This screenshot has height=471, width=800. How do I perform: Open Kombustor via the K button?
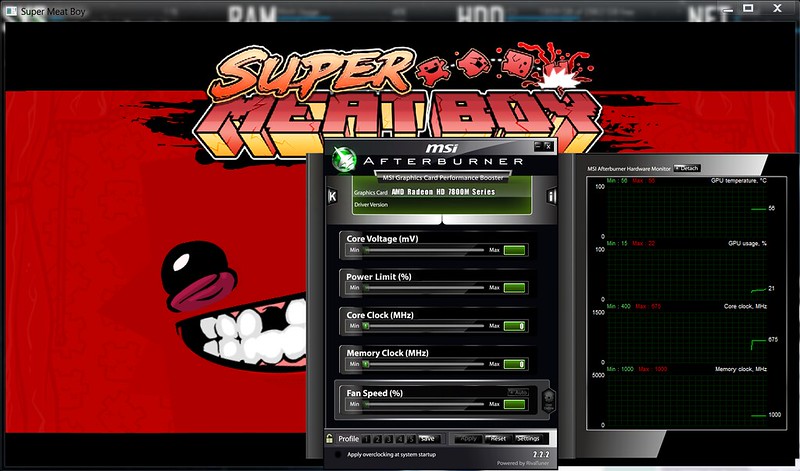tap(332, 196)
